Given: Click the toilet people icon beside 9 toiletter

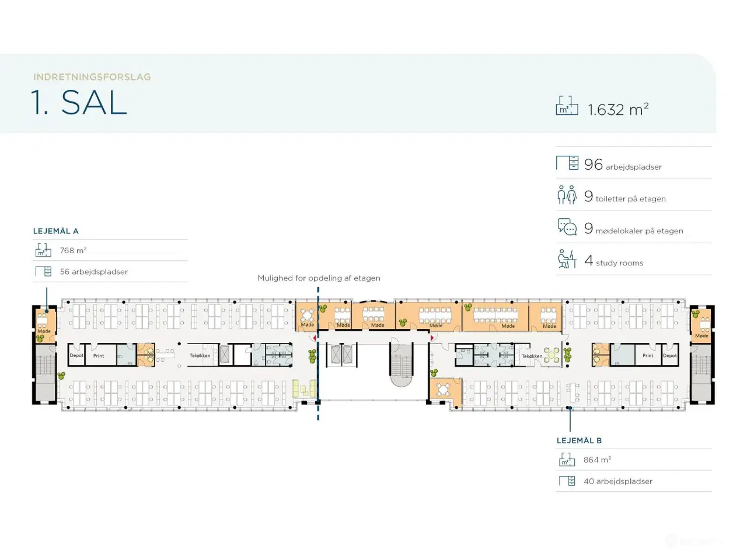Looking at the screenshot, I should click(567, 195).
